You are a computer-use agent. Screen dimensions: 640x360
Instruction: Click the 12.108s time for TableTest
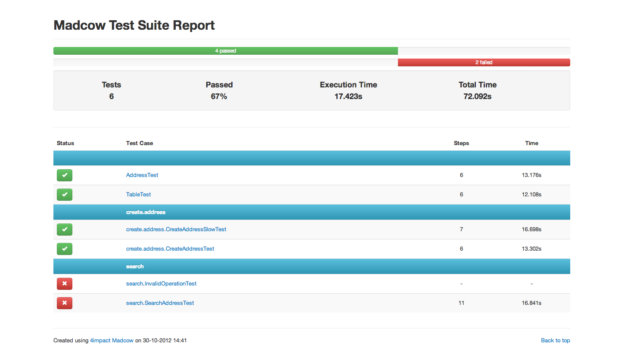(x=531, y=194)
